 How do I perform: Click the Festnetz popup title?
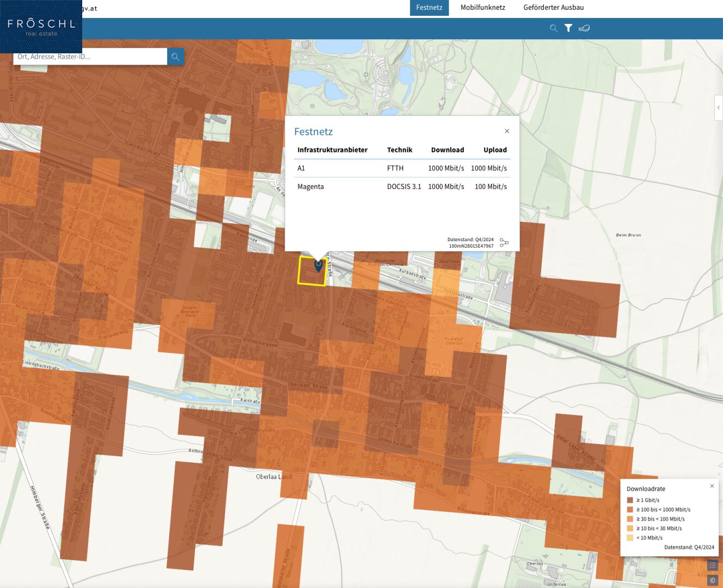pyautogui.click(x=313, y=132)
